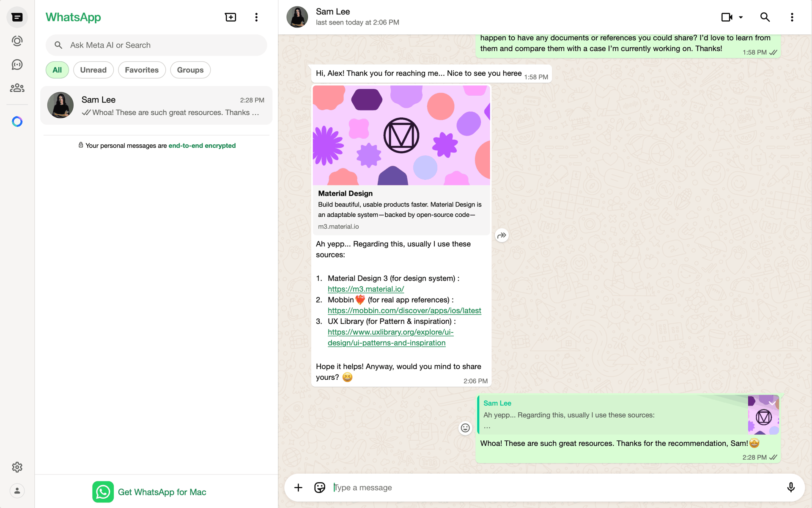Search within the Sam Lee conversation
This screenshot has height=508, width=812.
point(765,17)
